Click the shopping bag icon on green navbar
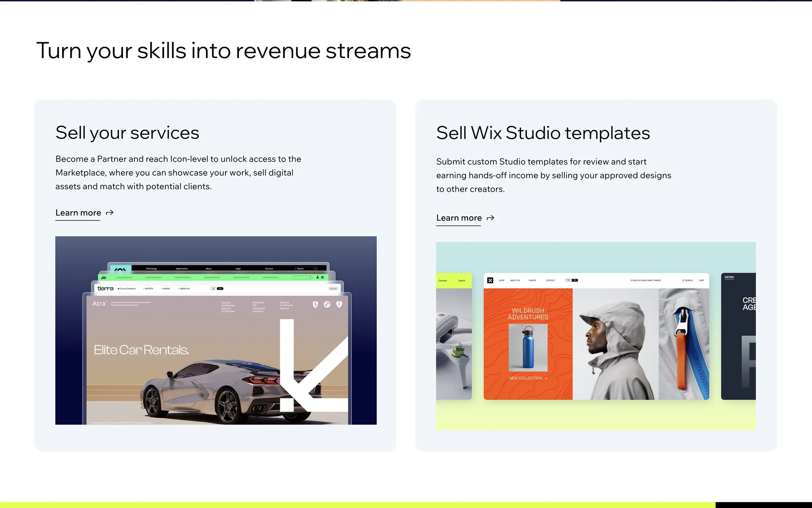This screenshot has height=508, width=812. pos(322,277)
